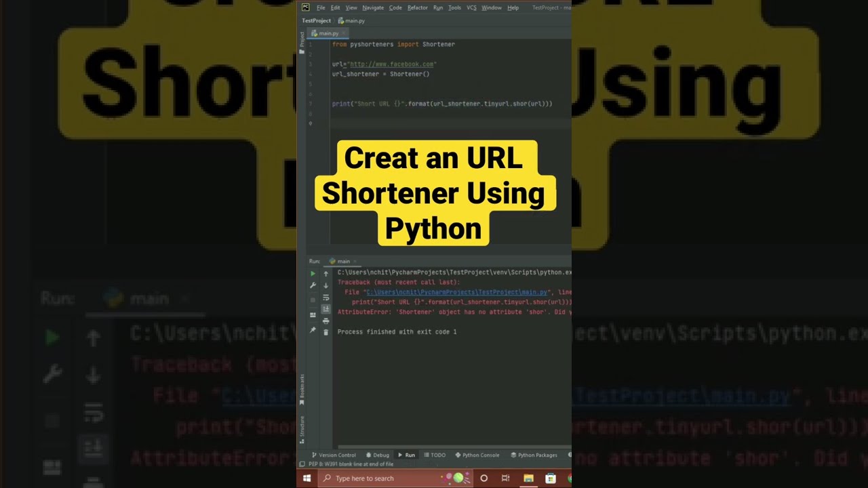The width and height of the screenshot is (868, 488).
Task: Open the main.py link in the traceback
Action: tap(456, 292)
